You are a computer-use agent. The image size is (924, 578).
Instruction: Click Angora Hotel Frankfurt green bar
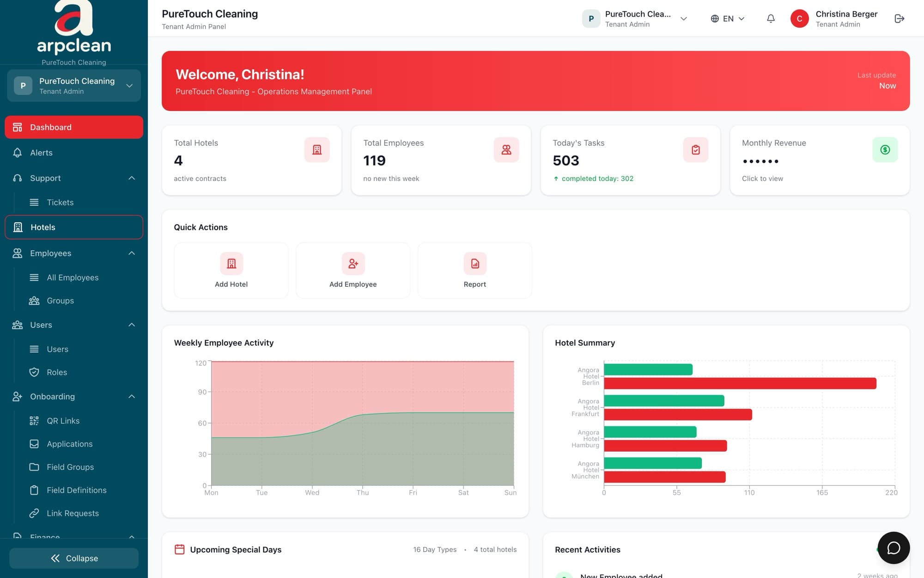click(664, 400)
